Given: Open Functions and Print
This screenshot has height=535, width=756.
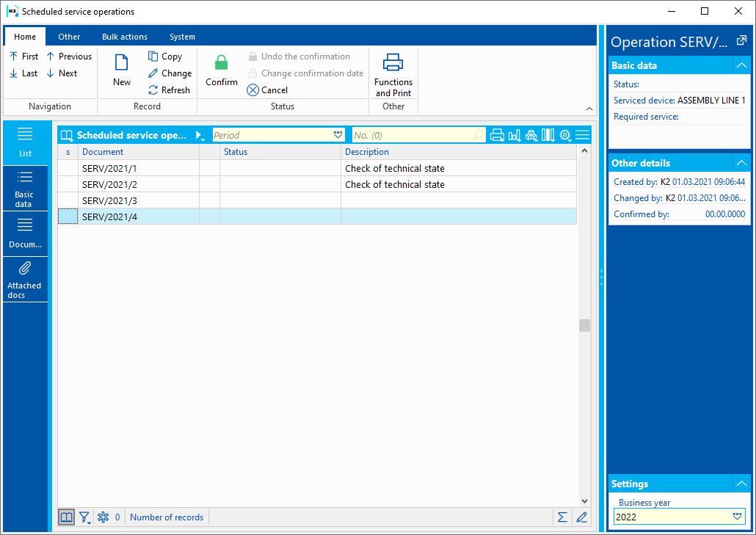Looking at the screenshot, I should pos(393,75).
